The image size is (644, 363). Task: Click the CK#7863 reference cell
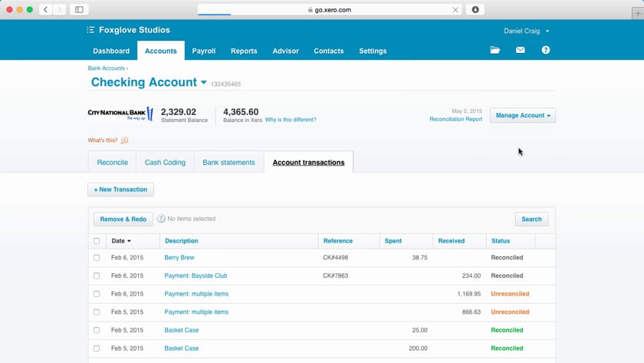[x=335, y=276]
